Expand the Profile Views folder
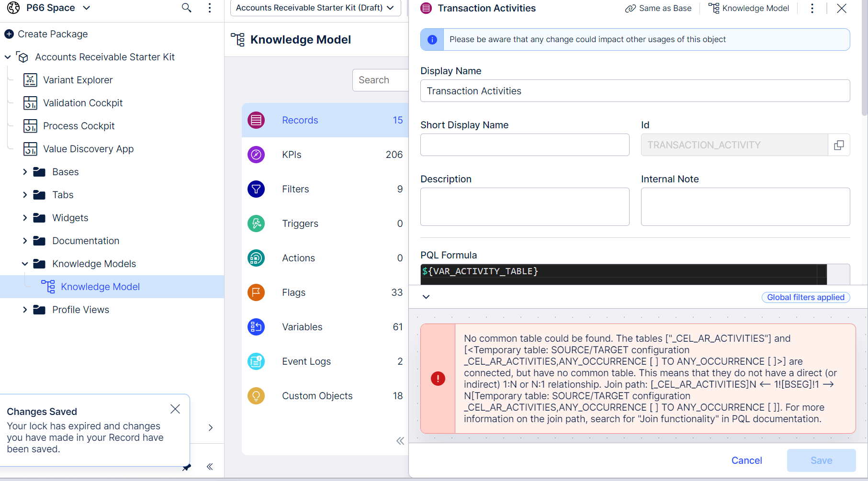Image resolution: width=868 pixels, height=481 pixels. (25, 310)
